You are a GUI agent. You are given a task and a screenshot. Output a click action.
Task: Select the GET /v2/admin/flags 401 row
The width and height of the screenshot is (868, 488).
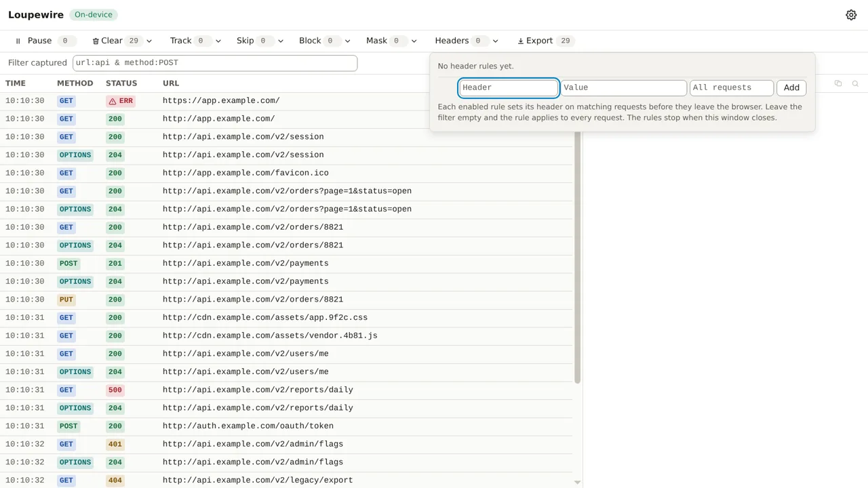[x=286, y=445]
